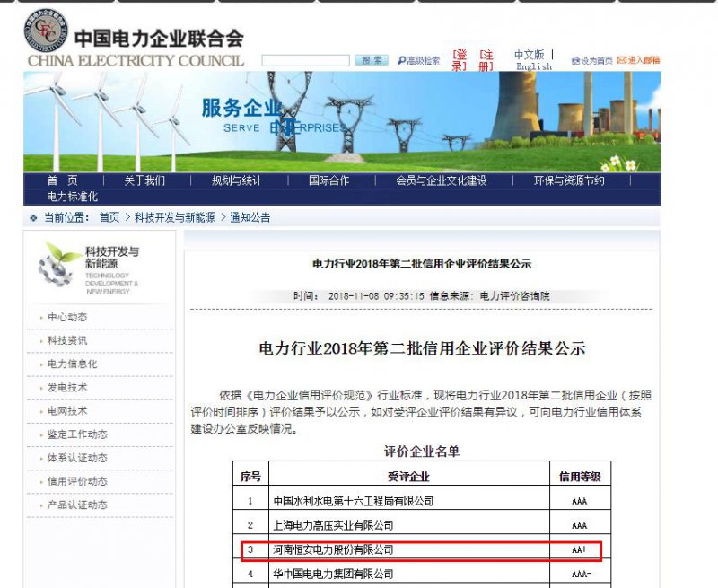Open the 国际合作 navigation menu
This screenshot has height=588, width=718.
click(x=328, y=180)
